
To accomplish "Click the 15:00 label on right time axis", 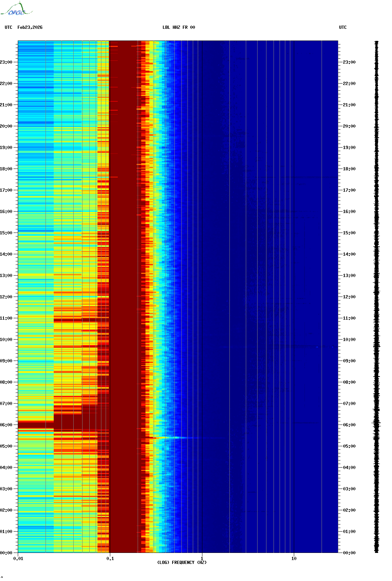I will pos(349,233).
